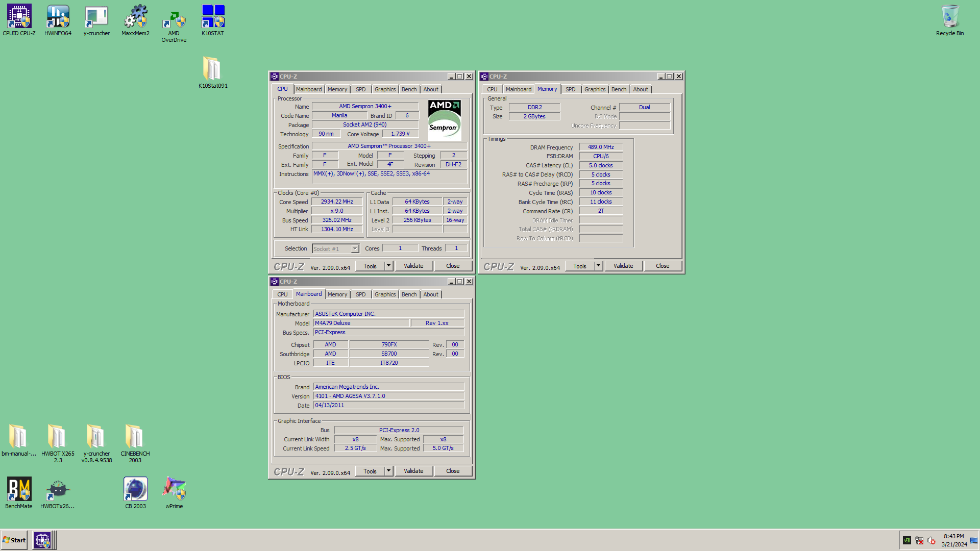Click the Core Voltage value 1.739 V

point(400,134)
